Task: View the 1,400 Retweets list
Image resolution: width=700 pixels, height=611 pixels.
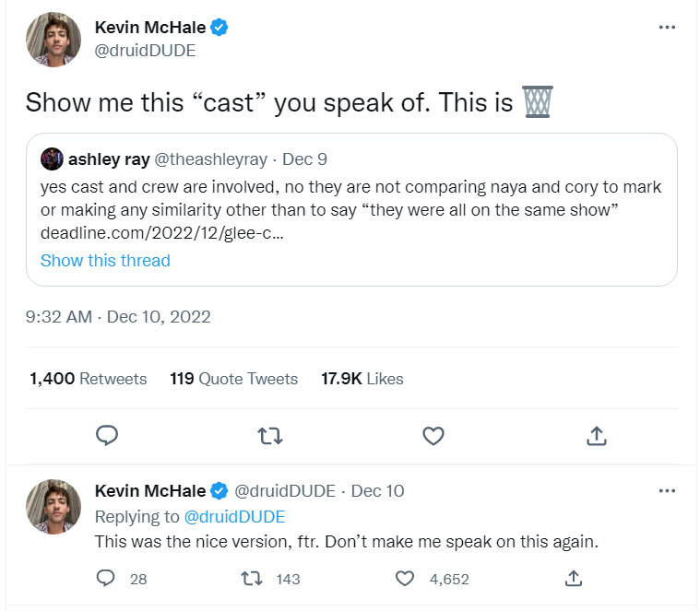Action: tap(88, 379)
